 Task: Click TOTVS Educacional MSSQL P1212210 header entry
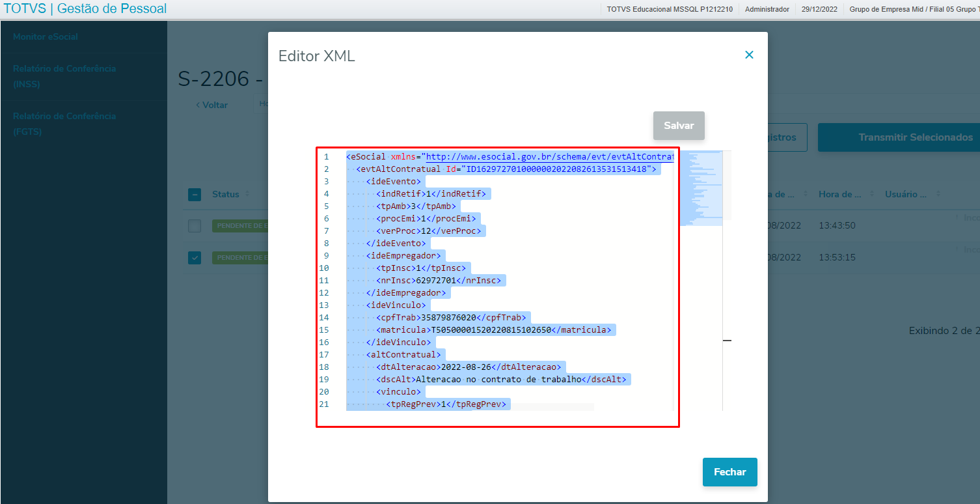pos(670,9)
